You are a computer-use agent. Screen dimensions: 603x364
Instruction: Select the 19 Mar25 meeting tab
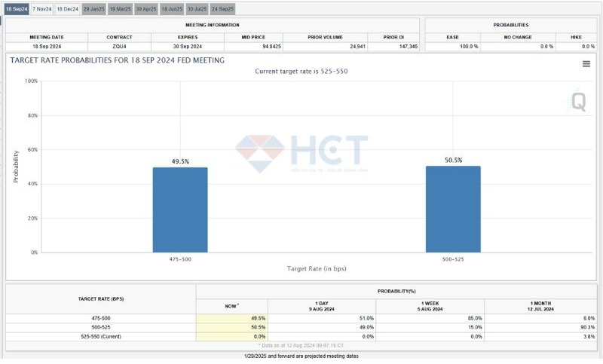click(x=120, y=9)
